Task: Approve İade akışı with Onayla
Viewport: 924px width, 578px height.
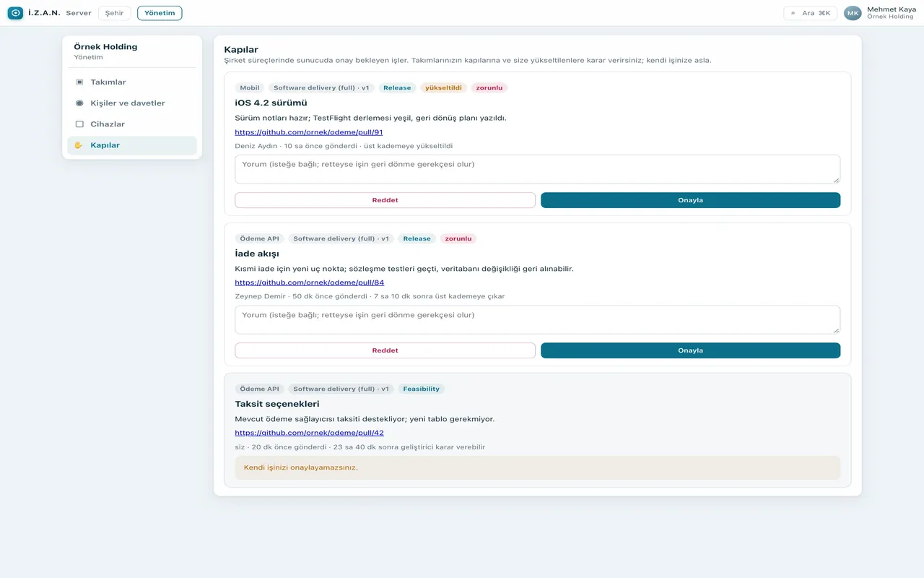Action: [690, 350]
